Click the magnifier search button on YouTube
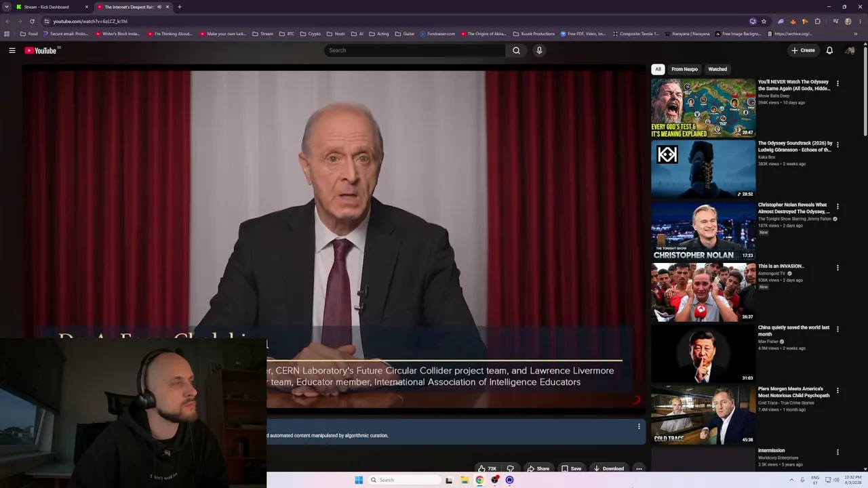 coord(516,50)
